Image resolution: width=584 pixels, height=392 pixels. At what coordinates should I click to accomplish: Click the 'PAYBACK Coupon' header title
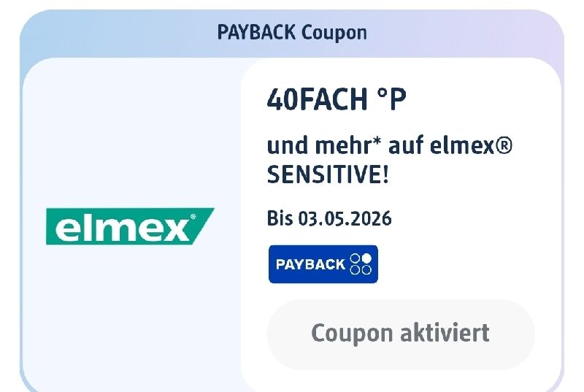pyautogui.click(x=292, y=33)
